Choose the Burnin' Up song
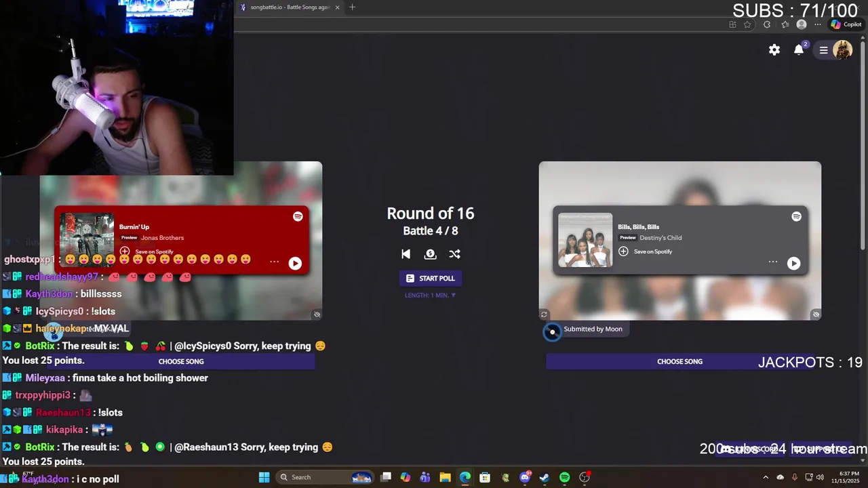This screenshot has height=488, width=868. coord(181,361)
